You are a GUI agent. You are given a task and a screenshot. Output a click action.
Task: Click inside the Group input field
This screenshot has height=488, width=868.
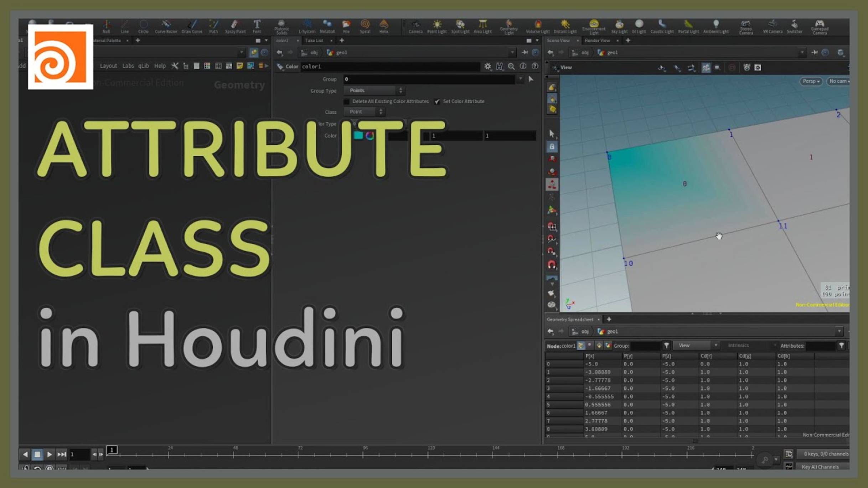[x=428, y=79]
